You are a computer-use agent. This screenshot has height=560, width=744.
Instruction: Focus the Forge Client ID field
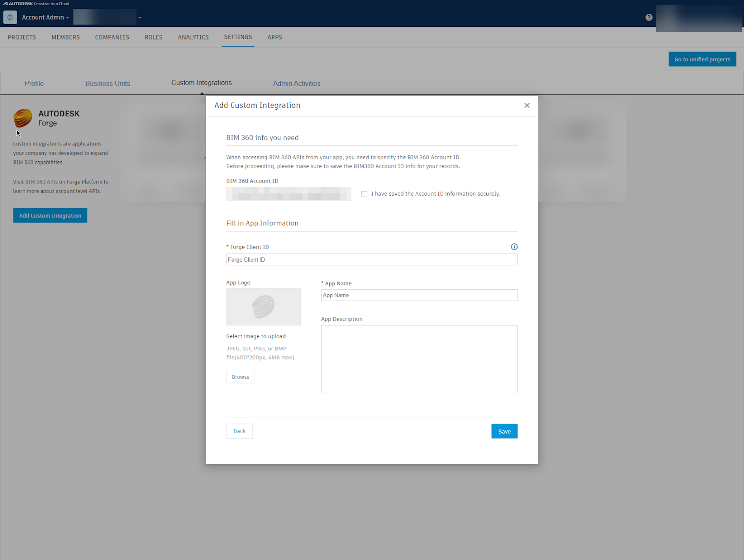point(372,259)
